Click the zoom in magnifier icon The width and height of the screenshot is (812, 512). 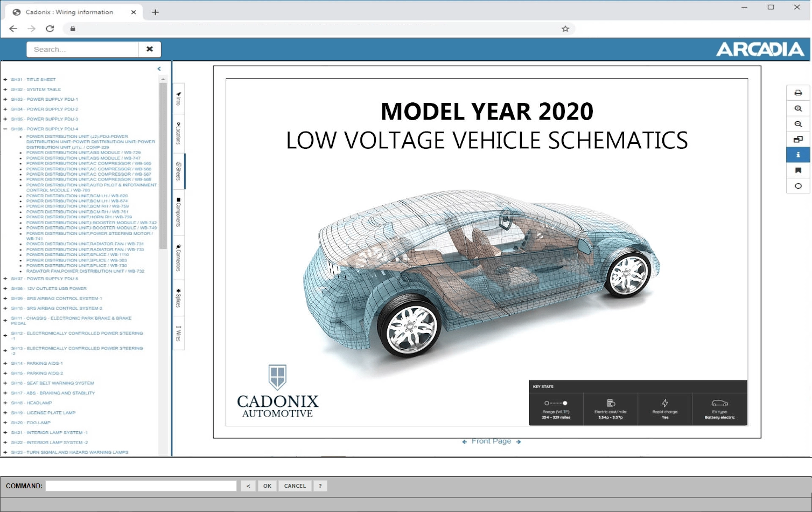[x=798, y=108]
